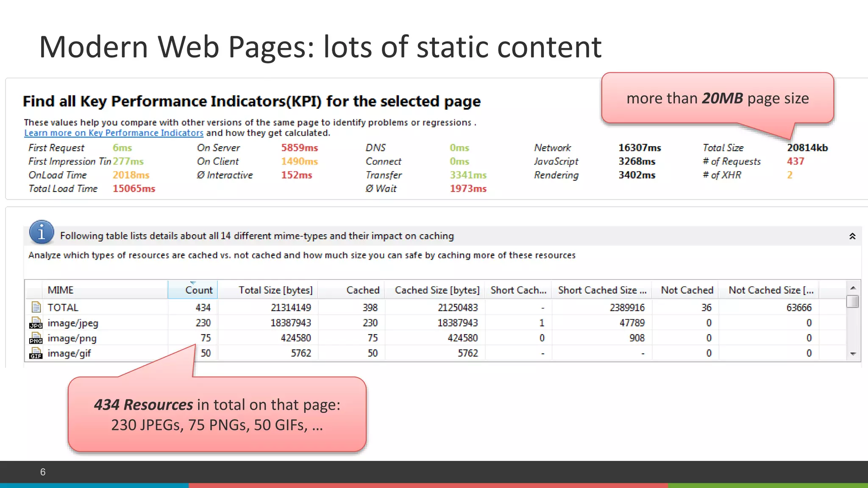The width and height of the screenshot is (868, 488).
Task: Select the image/png row
Action: pyautogui.click(x=72, y=338)
